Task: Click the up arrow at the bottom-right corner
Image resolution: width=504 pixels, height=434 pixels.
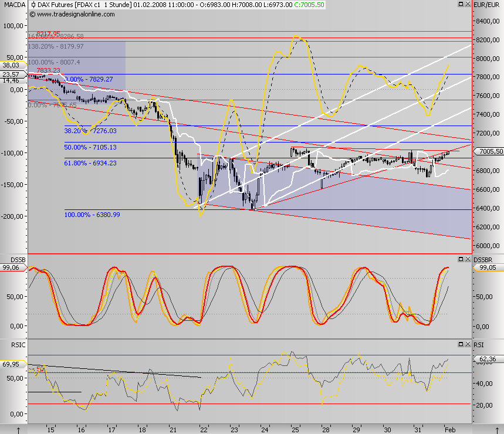Action: [498, 430]
